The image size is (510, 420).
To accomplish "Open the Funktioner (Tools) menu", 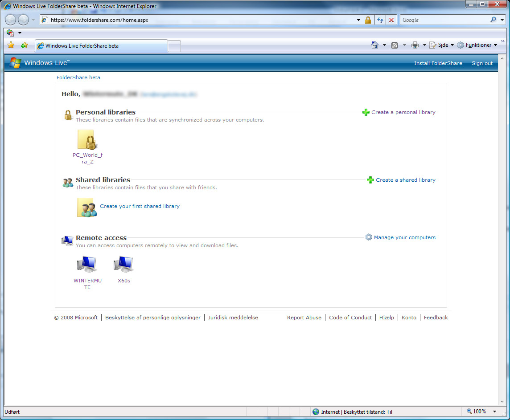I will [x=477, y=45].
